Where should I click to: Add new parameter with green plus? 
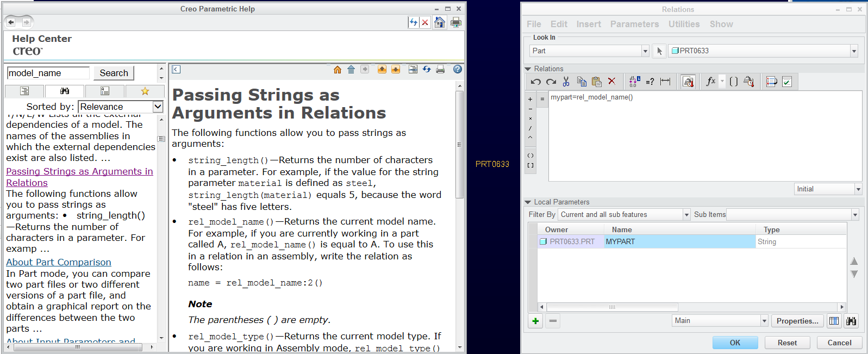(535, 321)
